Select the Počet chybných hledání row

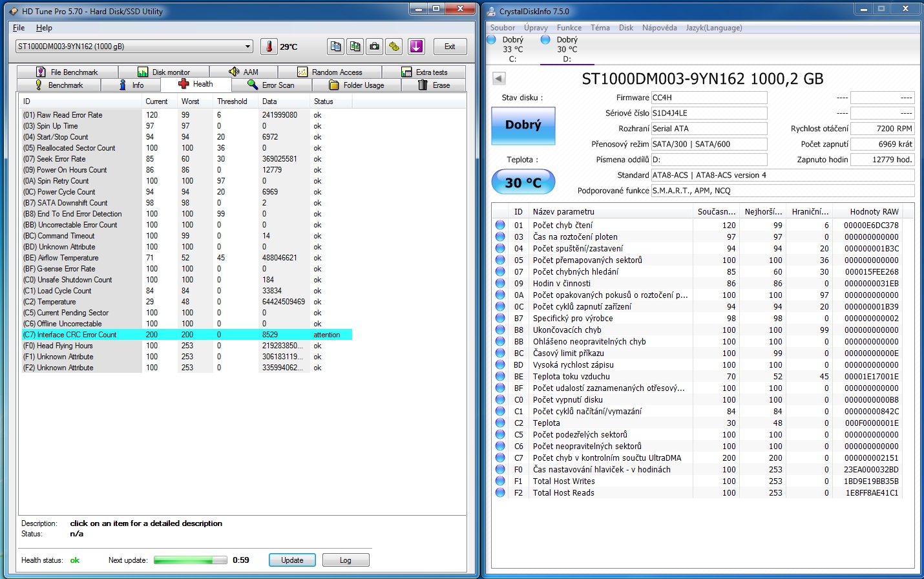point(697,272)
